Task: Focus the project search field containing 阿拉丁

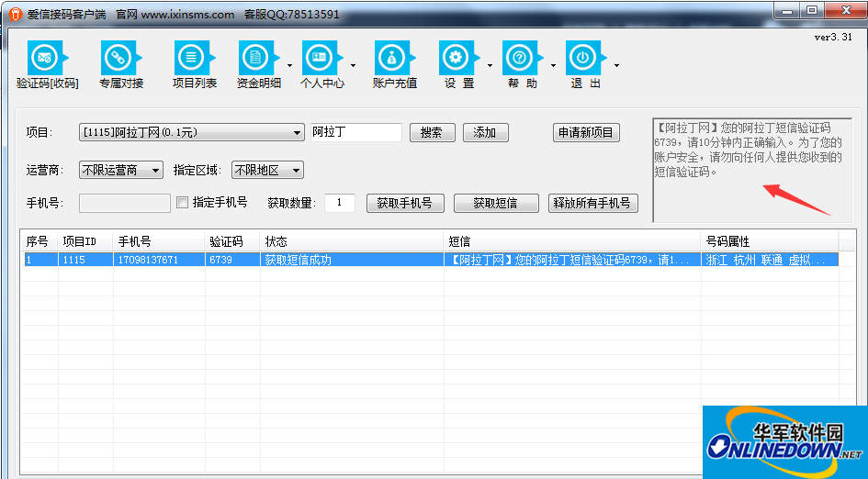Action: coord(356,133)
